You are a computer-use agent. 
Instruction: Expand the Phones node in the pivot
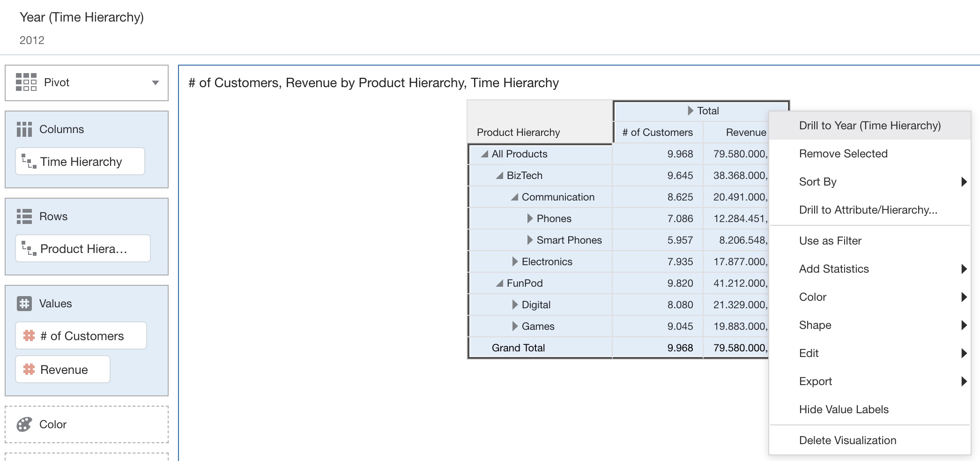click(530, 218)
